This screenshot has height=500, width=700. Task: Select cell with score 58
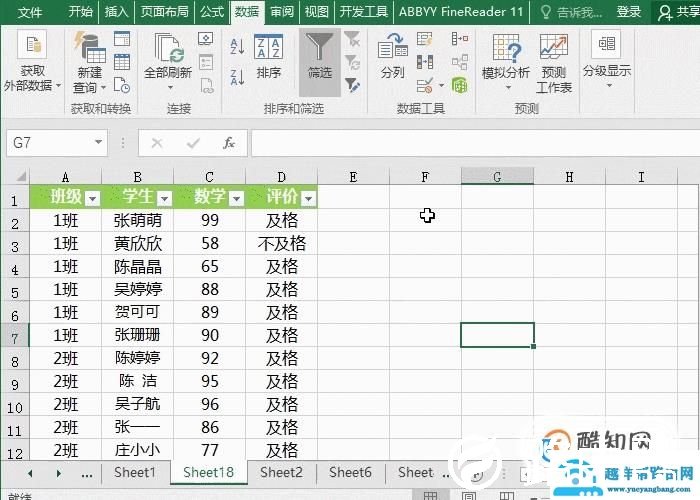(209, 243)
